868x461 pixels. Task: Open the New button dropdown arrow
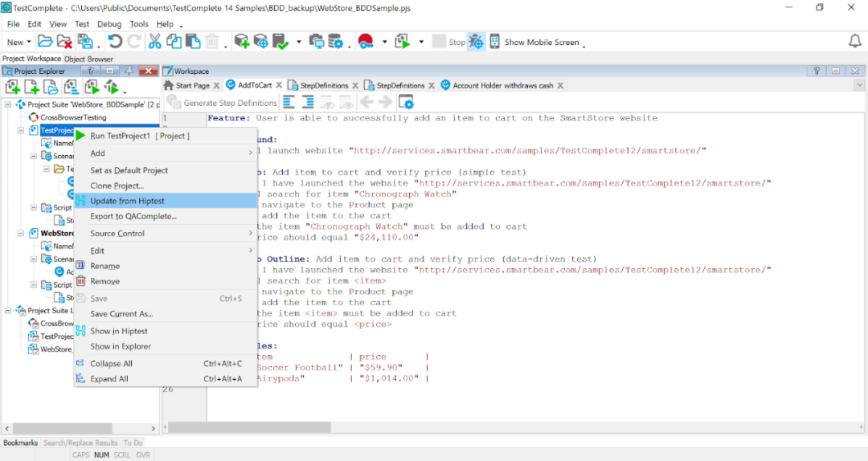pos(29,42)
